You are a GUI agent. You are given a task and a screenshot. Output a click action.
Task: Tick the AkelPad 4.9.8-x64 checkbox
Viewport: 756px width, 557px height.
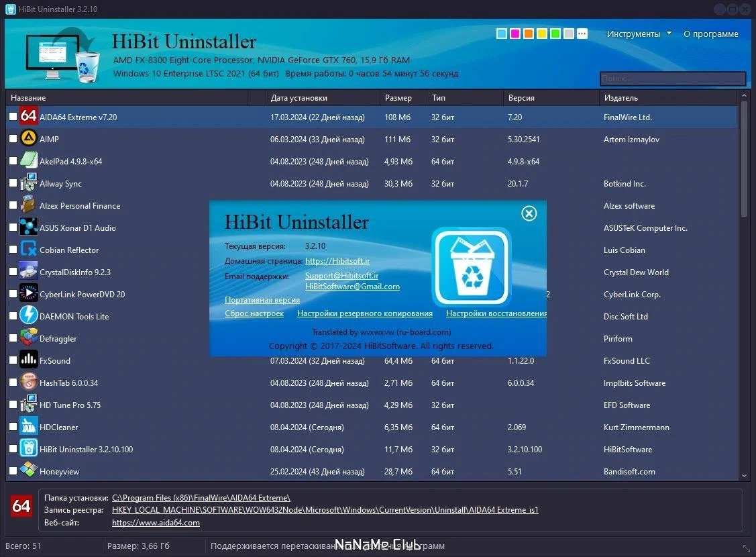pos(13,161)
